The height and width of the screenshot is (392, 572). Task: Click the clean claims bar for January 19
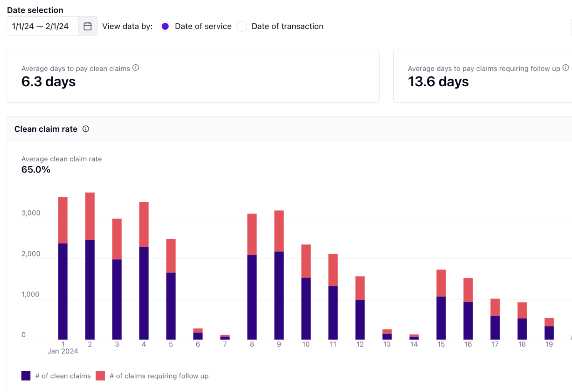[549, 333]
